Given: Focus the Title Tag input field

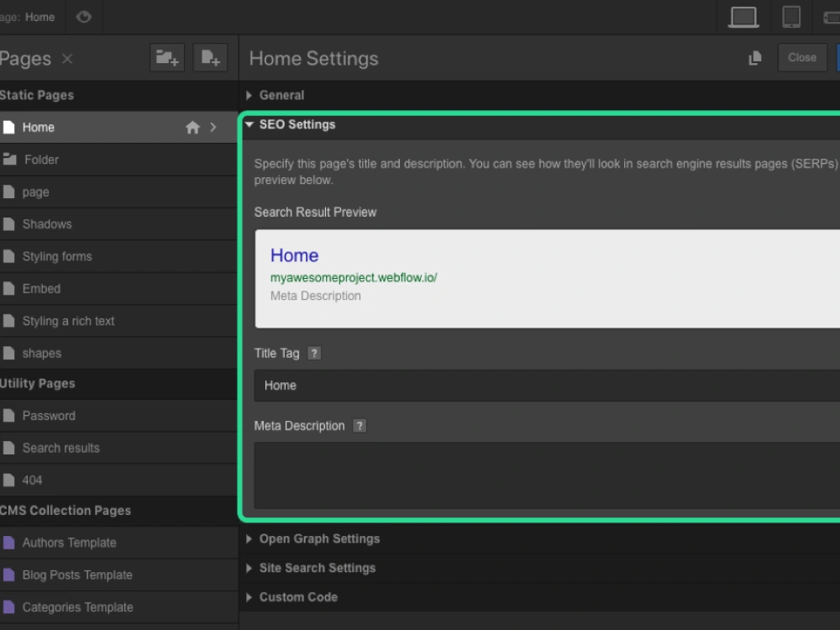Looking at the screenshot, I should coord(547,386).
